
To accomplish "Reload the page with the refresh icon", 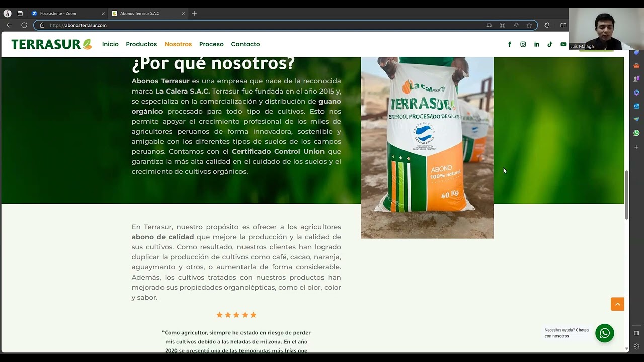I will coord(24,25).
